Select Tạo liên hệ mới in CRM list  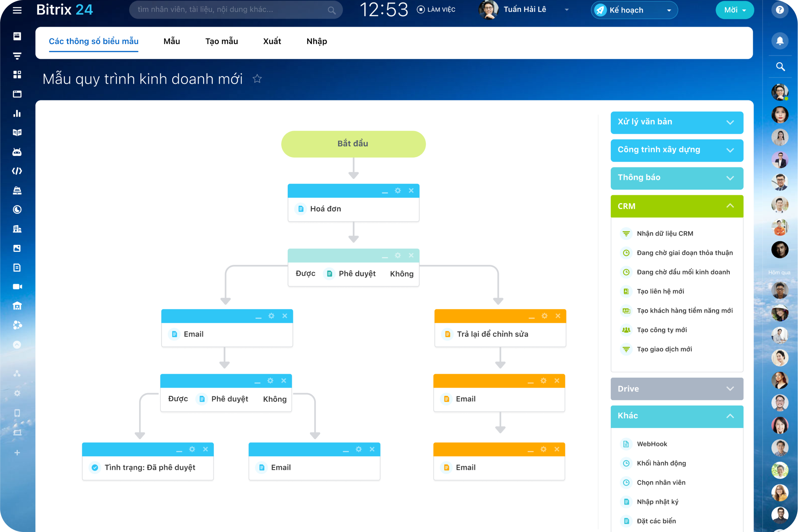pos(660,291)
